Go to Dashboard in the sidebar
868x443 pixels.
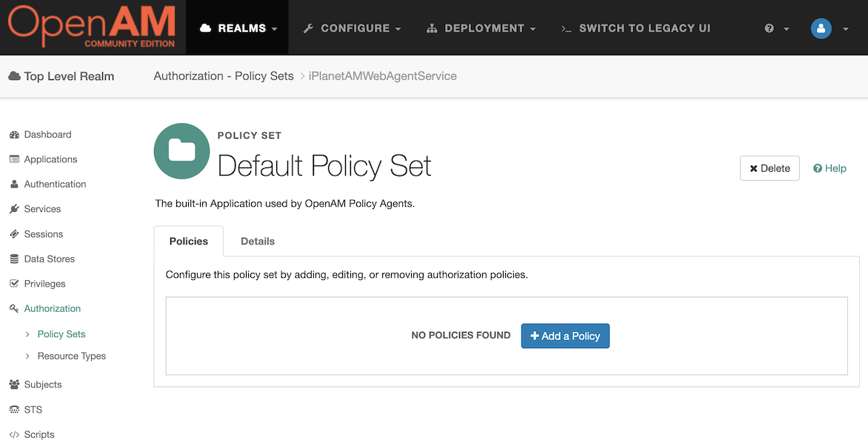pyautogui.click(x=47, y=135)
